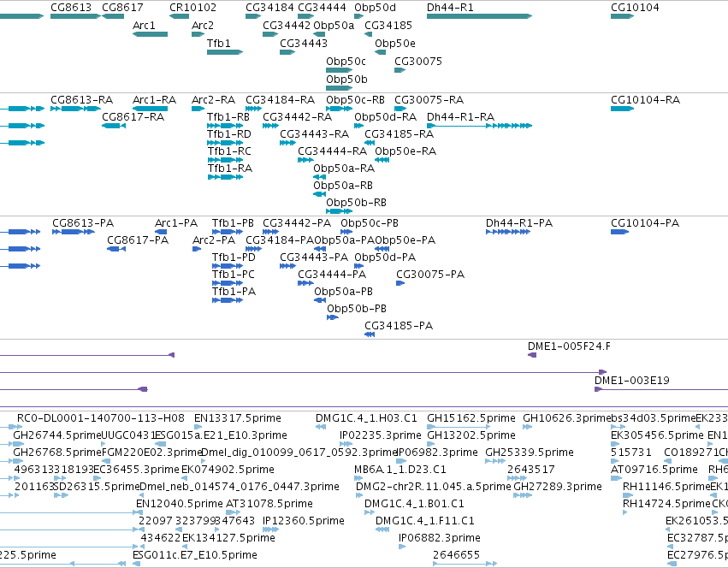
Task: Select the EK134127.5prime EST label
Action: click(228, 539)
